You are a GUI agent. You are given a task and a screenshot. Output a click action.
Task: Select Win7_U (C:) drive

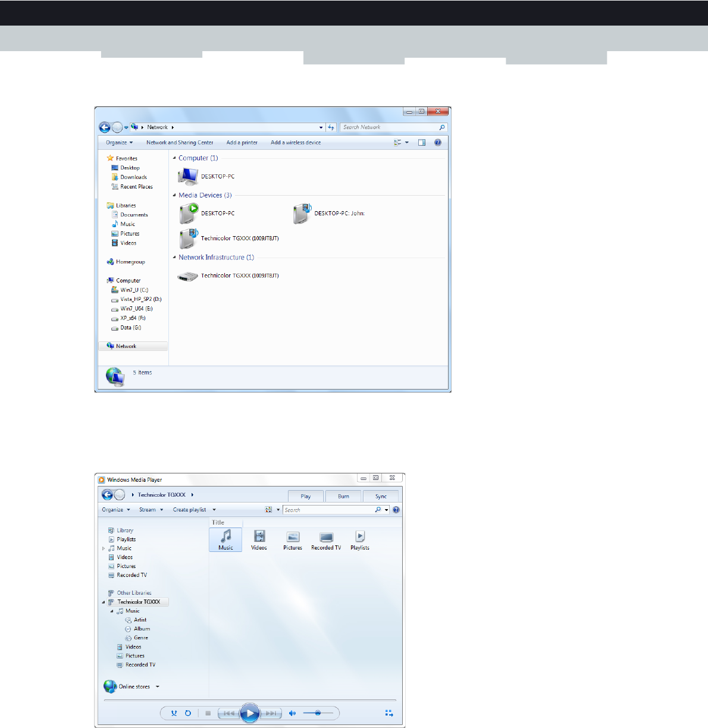tap(130, 290)
